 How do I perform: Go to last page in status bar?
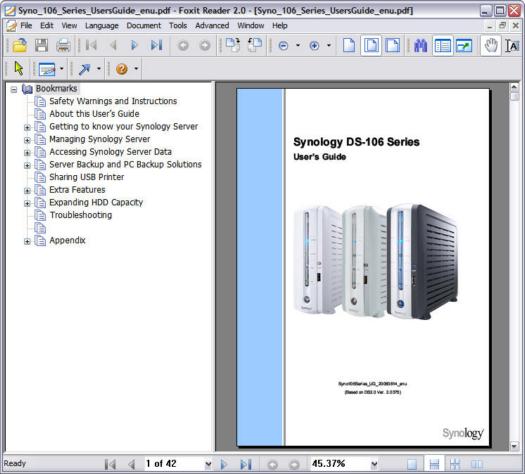[x=246, y=465]
